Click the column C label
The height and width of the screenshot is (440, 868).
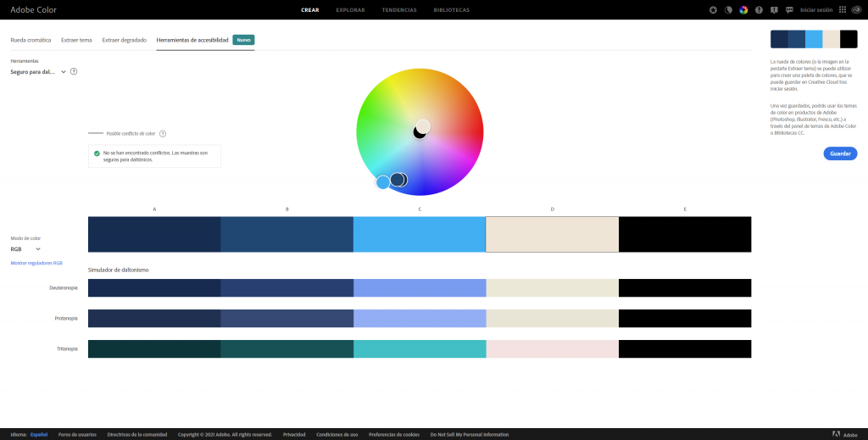point(420,209)
